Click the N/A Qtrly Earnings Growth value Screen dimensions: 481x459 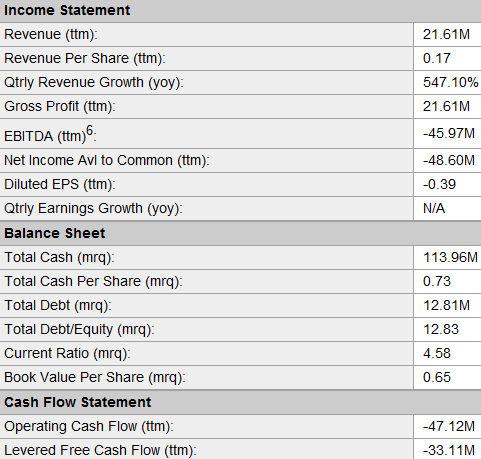pyautogui.click(x=434, y=208)
